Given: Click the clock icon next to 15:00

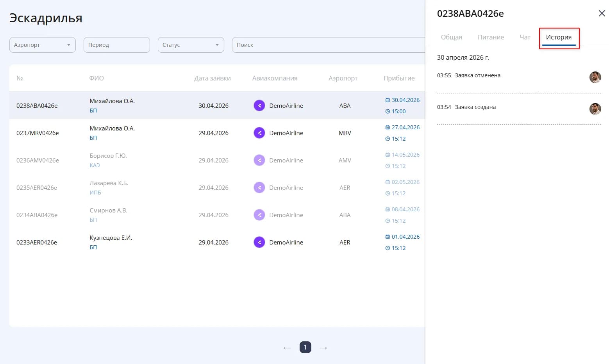Looking at the screenshot, I should [388, 111].
